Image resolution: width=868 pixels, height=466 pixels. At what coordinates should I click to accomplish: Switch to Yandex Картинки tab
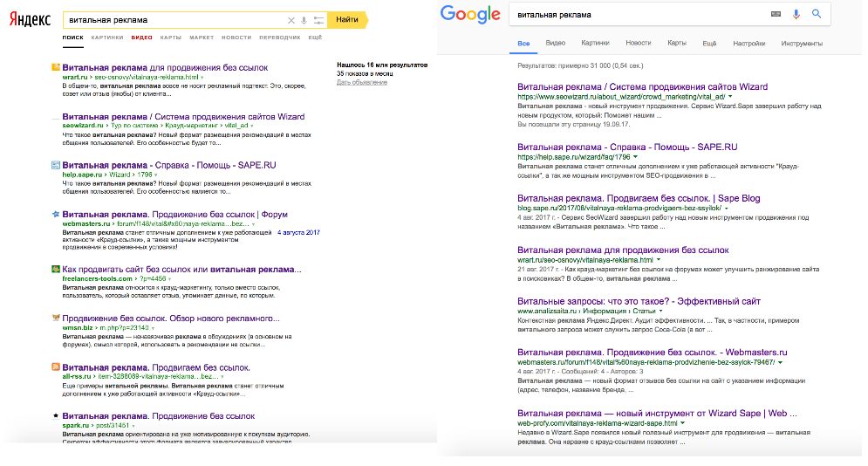tap(107, 38)
